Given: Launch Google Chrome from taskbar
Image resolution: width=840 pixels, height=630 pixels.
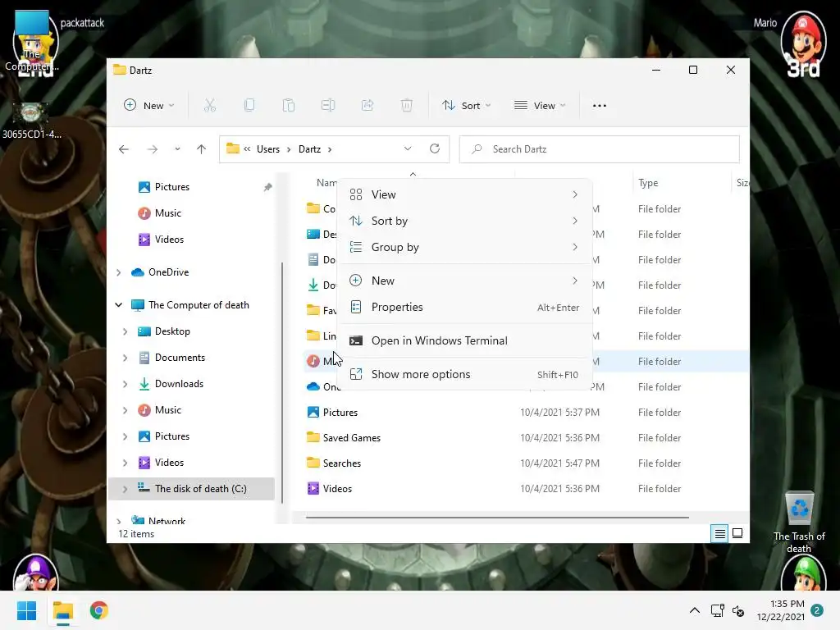Looking at the screenshot, I should coord(99,610).
